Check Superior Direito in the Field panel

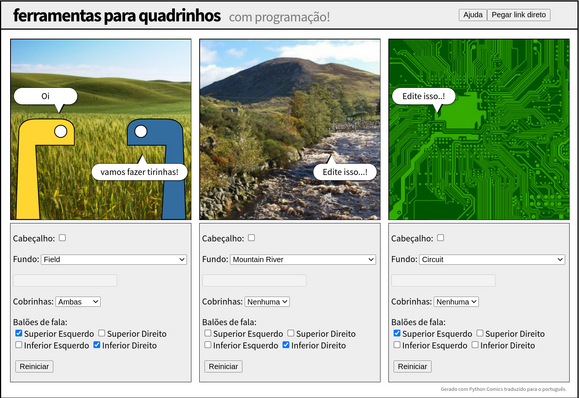pos(102,333)
